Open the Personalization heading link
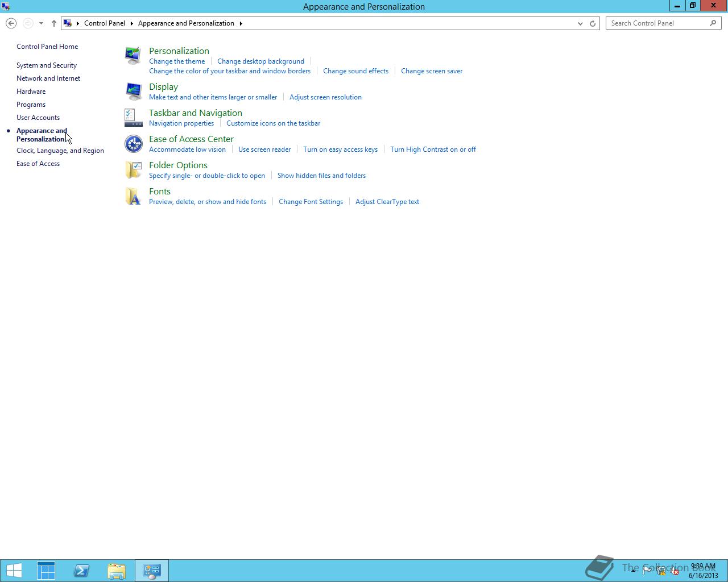 pyautogui.click(x=179, y=51)
